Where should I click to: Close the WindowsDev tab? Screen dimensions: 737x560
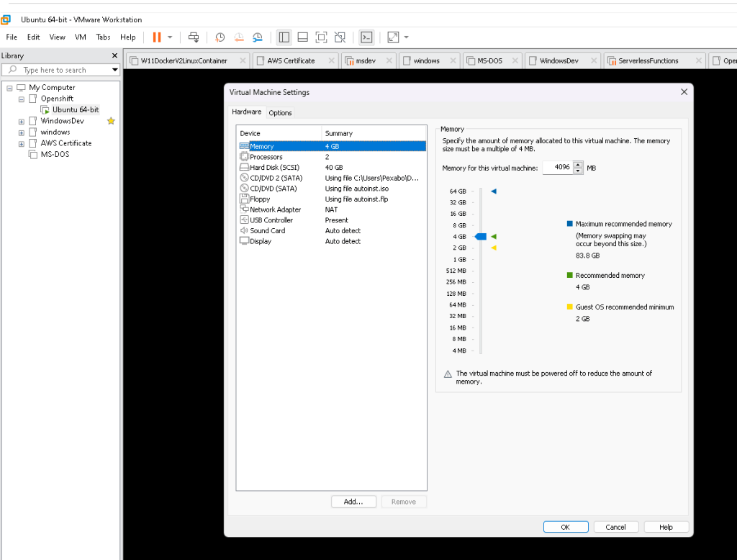pyautogui.click(x=594, y=60)
